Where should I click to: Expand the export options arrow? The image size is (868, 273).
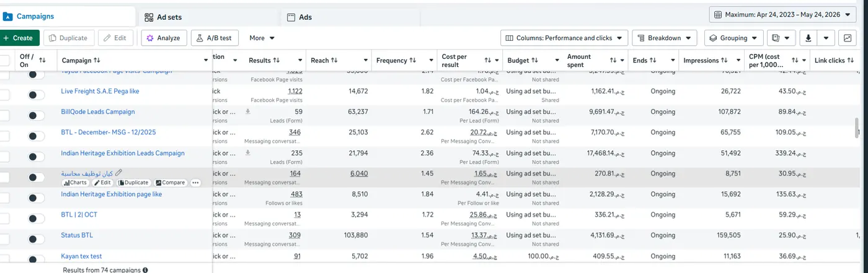[826, 38]
